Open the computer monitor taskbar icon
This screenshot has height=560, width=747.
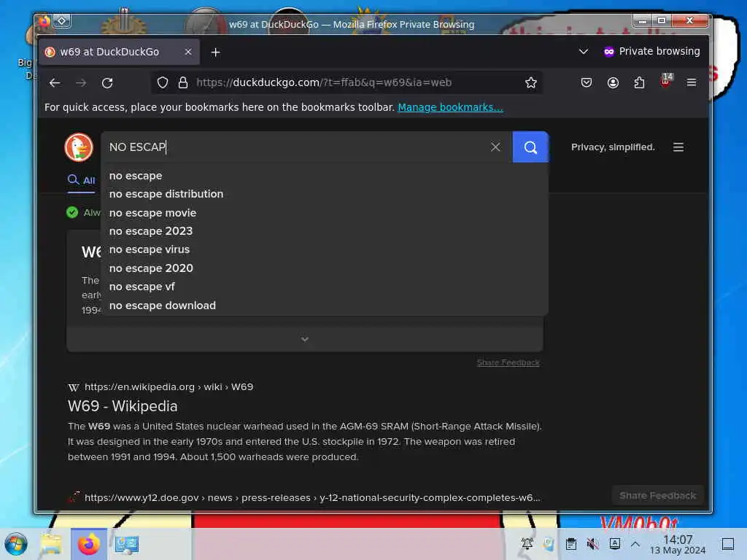tap(127, 544)
